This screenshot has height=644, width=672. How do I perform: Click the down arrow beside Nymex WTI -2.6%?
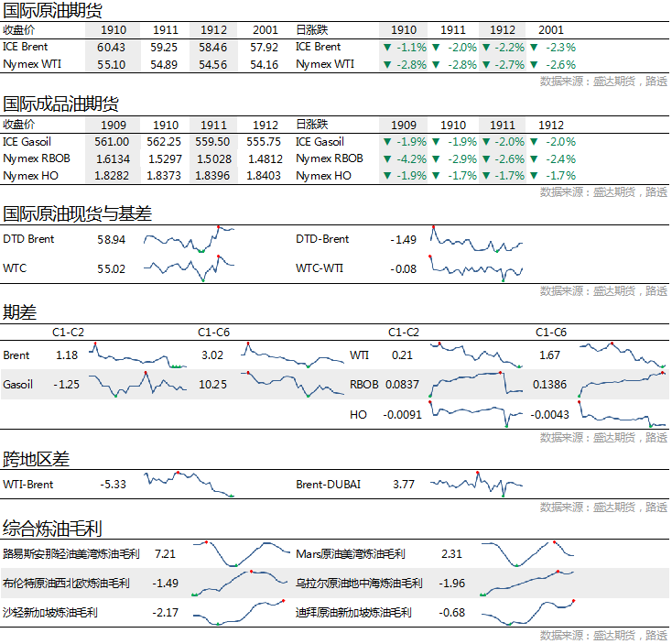point(535,64)
